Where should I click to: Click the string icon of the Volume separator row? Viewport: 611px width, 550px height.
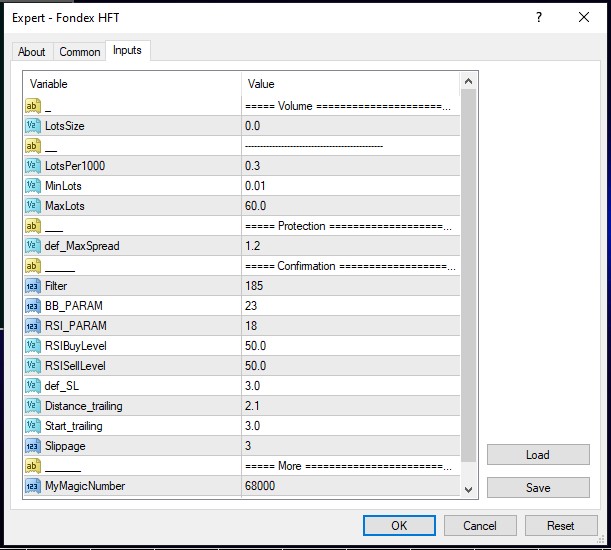coord(33,106)
